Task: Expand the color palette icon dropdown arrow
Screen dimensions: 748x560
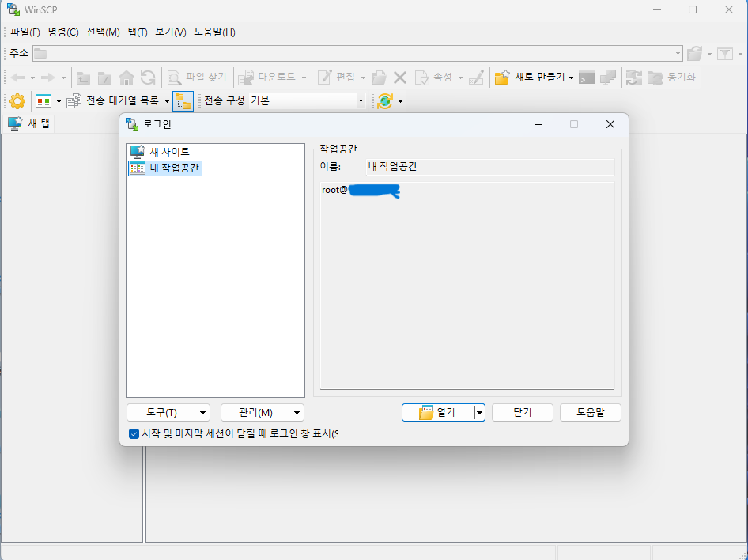Action: click(59, 101)
